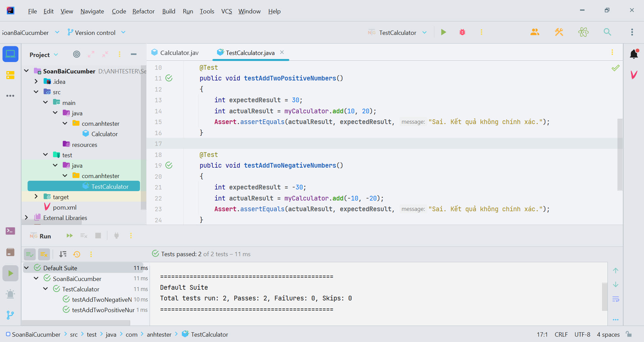Open Run tool window sidebar icon
The image size is (644, 342).
[x=10, y=273]
